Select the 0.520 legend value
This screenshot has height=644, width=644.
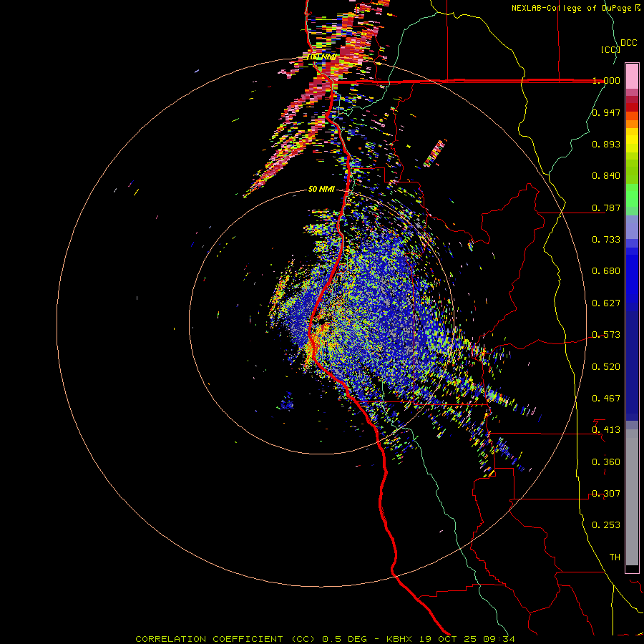(606, 367)
